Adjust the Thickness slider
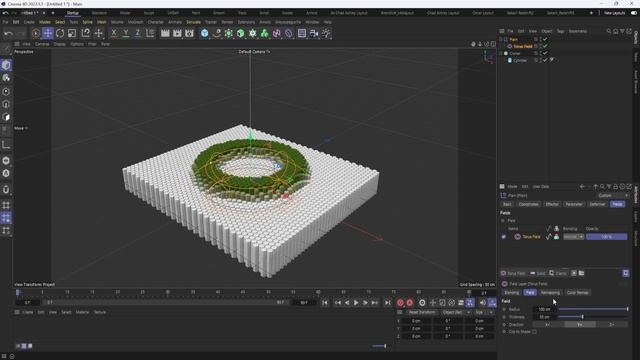The image size is (640, 360). tap(593, 317)
